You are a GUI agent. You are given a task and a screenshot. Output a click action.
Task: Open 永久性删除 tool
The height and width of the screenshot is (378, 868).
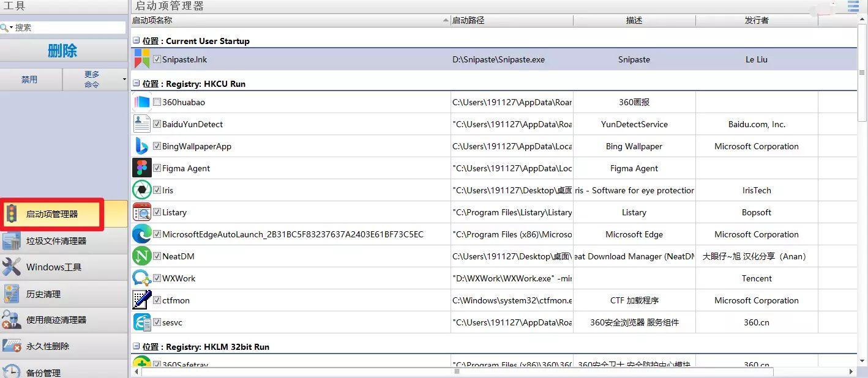(x=64, y=346)
